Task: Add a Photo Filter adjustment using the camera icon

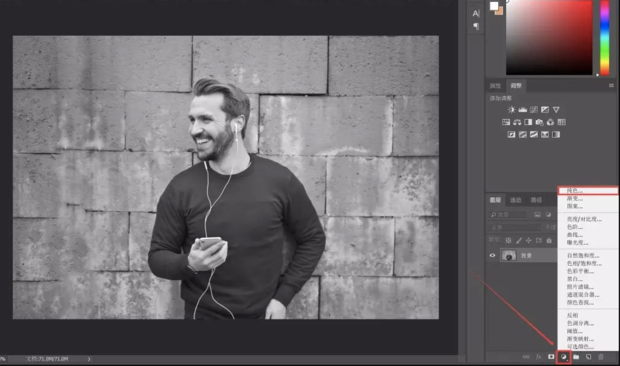Action: [x=539, y=122]
